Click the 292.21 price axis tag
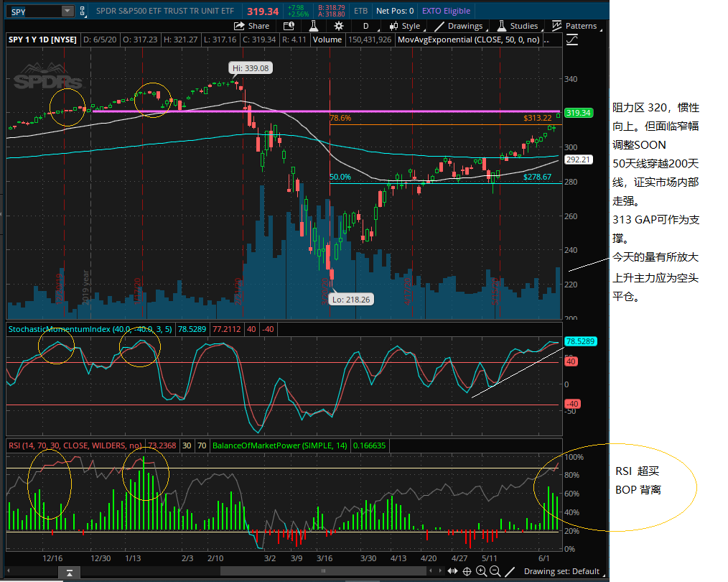 [x=579, y=160]
